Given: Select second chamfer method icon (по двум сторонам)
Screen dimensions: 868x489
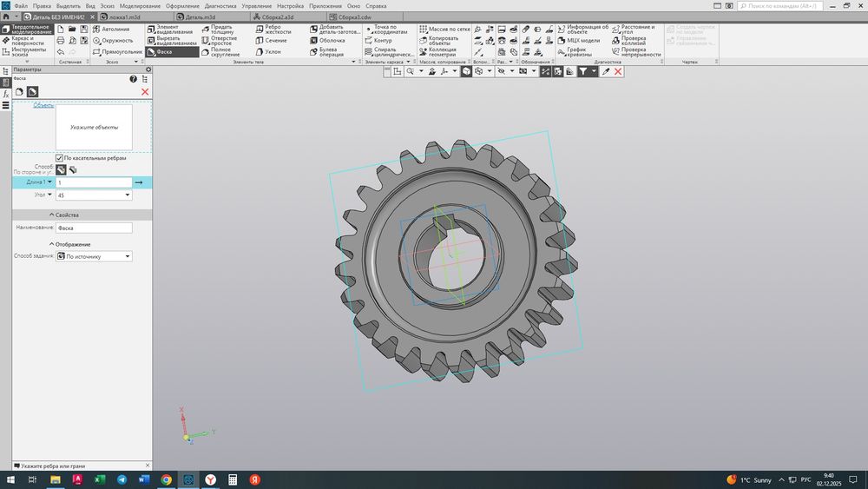Looking at the screenshot, I should 73,170.
